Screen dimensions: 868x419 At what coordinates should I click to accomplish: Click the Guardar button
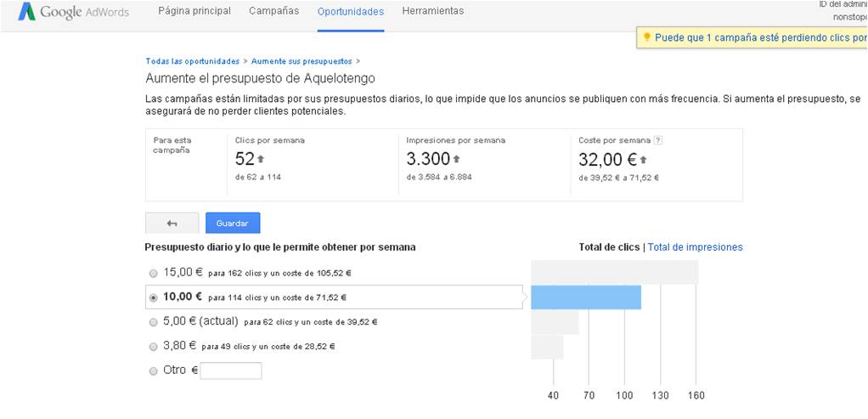(x=233, y=223)
